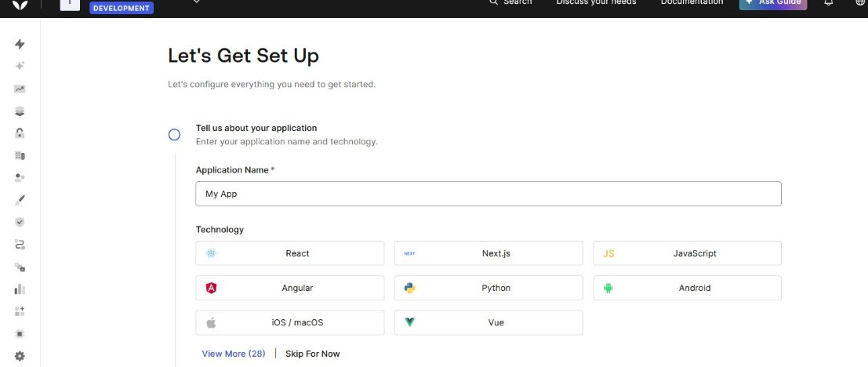Click the globe language icon
This screenshot has width=868, height=367.
tap(861, 3)
